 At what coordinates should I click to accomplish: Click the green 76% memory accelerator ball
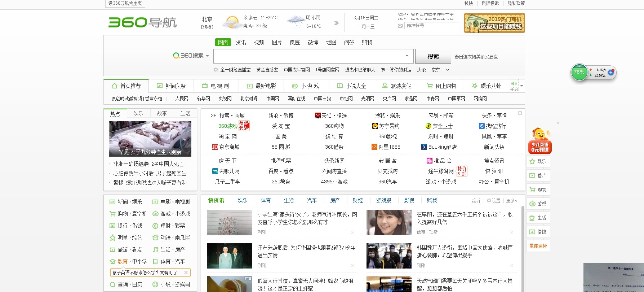[579, 72]
